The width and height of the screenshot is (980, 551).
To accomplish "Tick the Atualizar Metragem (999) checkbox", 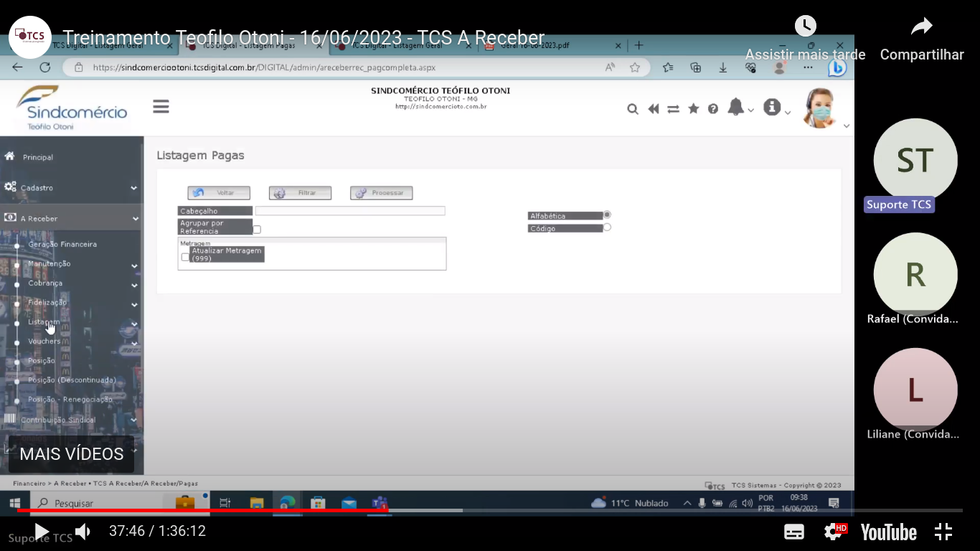I will tap(185, 257).
